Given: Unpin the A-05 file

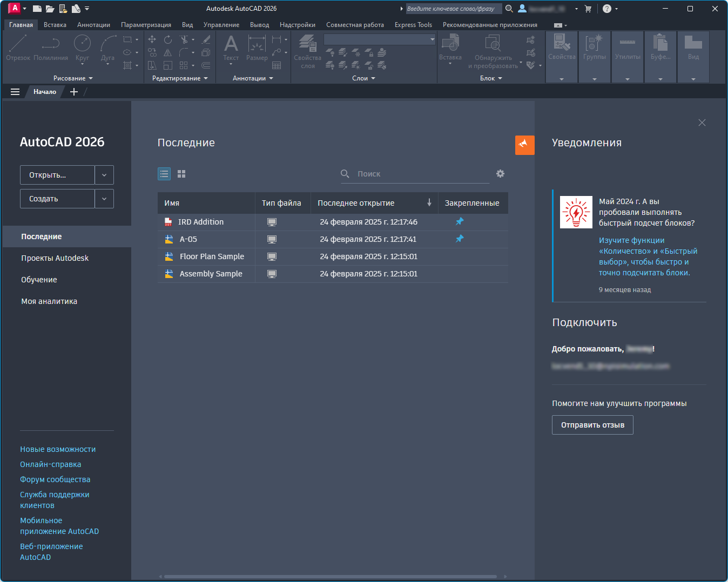Looking at the screenshot, I should coord(460,239).
